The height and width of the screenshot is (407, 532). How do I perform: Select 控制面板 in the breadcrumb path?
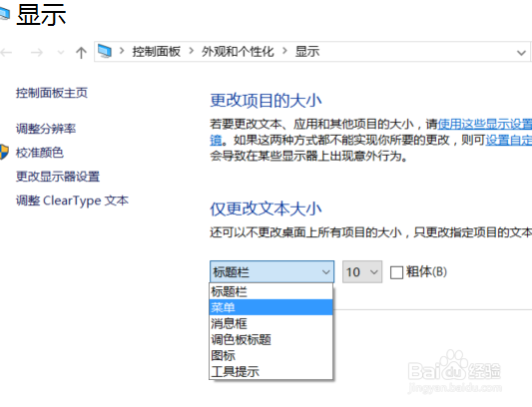point(156,52)
